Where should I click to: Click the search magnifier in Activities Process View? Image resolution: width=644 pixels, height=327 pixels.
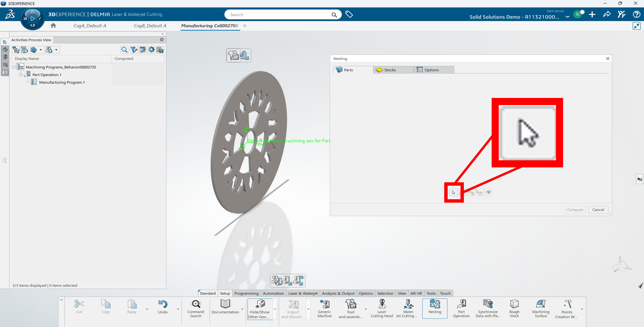[124, 50]
